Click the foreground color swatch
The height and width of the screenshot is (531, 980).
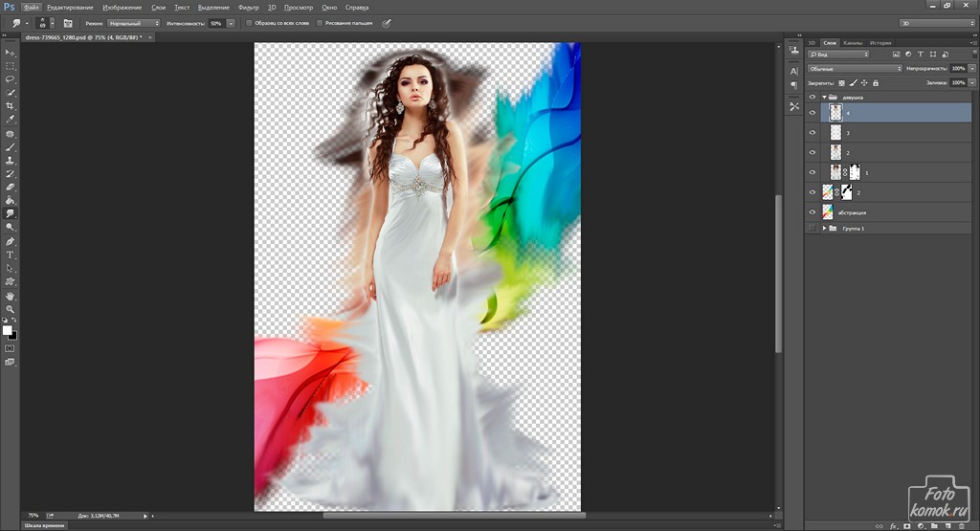pos(8,330)
